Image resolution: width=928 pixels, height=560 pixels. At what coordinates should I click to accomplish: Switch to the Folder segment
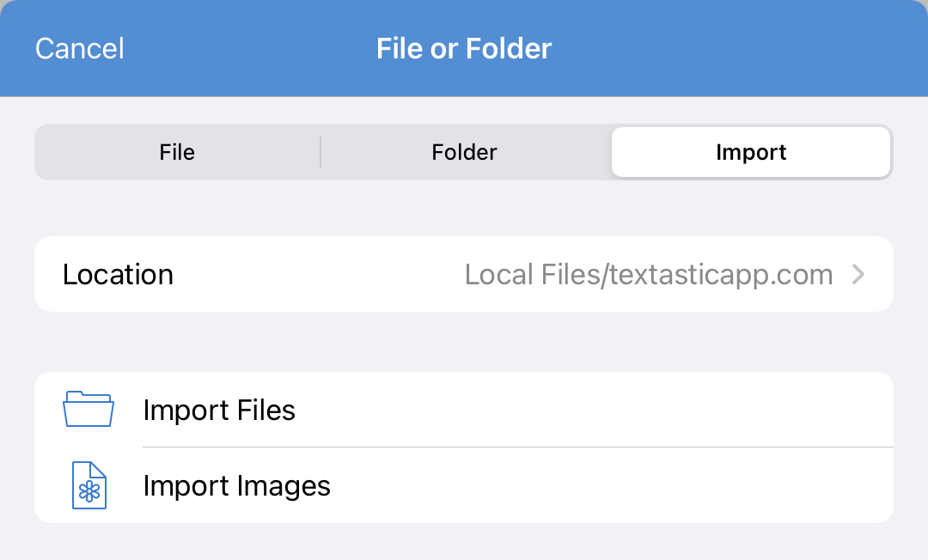click(x=464, y=152)
